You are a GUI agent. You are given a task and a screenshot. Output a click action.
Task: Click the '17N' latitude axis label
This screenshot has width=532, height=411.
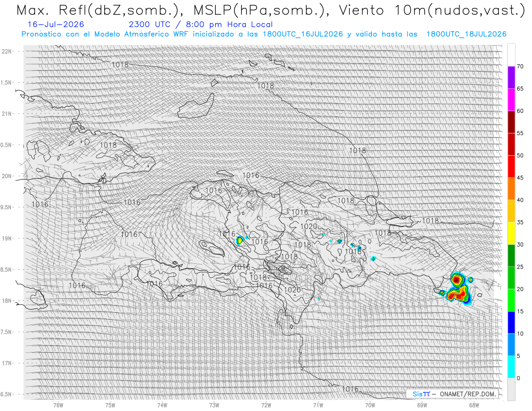coord(7,363)
